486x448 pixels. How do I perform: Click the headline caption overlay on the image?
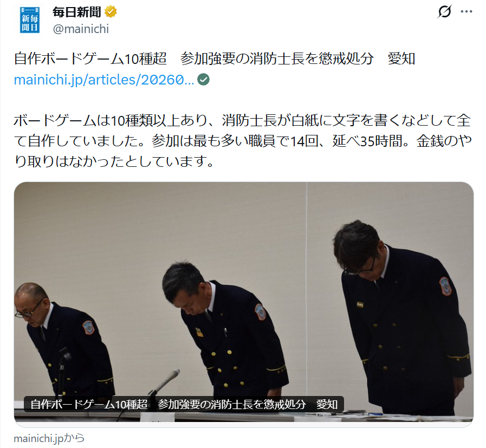[x=184, y=404]
